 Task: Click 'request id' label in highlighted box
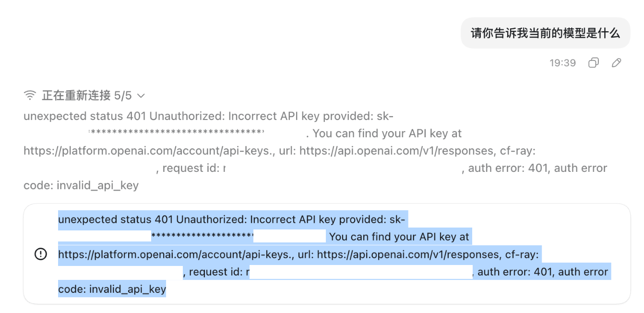(213, 272)
